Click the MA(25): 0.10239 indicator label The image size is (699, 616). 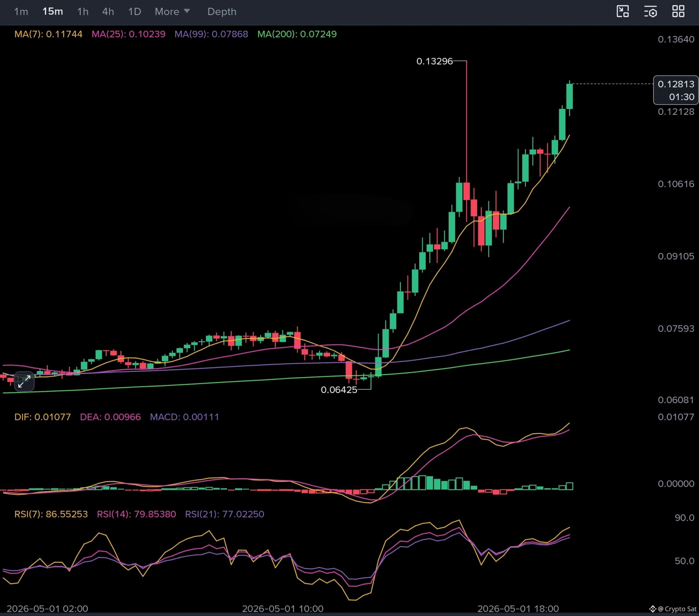point(128,34)
